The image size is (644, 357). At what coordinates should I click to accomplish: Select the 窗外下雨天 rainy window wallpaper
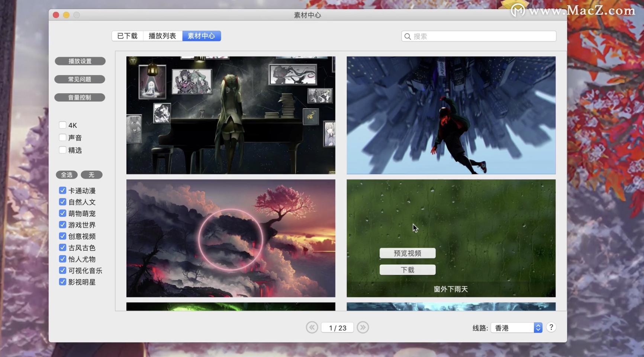pos(451,238)
